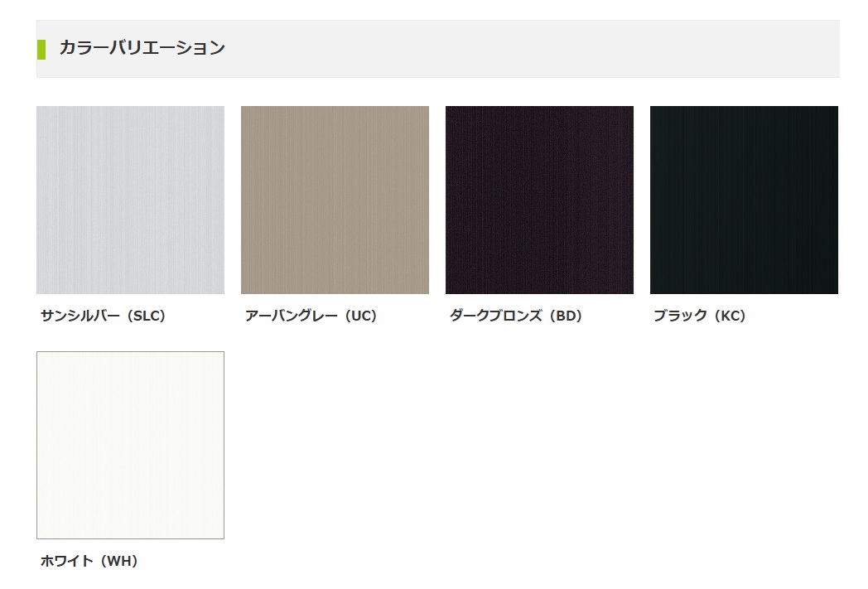The image size is (868, 589).
Task: Select the ホワイト (WH) color swatch
Action: [x=130, y=445]
